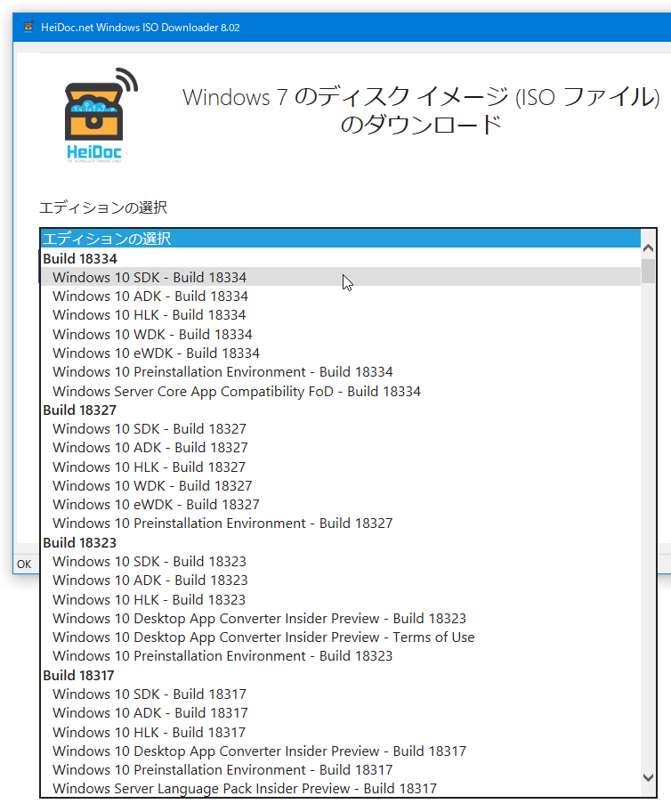This screenshot has height=812, width=671.
Task: Select Windows 10 Preinstallation Environment - Build 18317
Action: [x=341, y=769]
